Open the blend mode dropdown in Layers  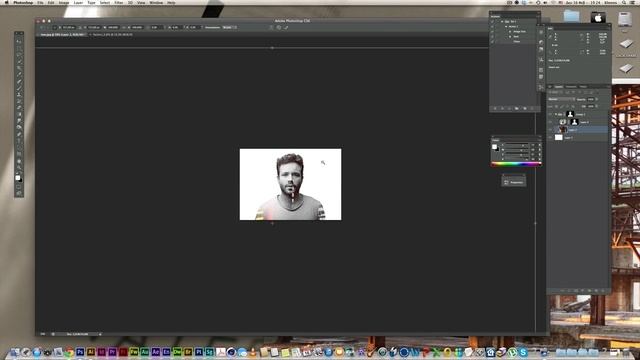(x=561, y=99)
